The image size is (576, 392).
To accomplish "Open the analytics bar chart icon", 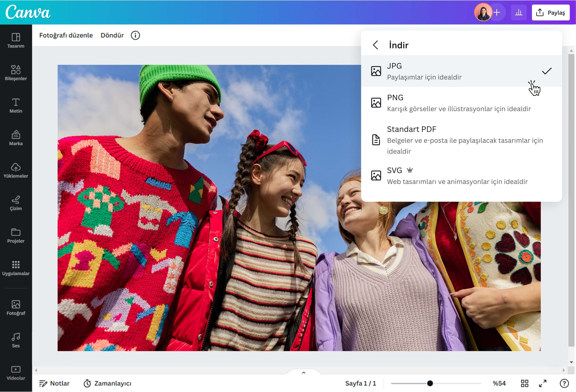I will 519,12.
